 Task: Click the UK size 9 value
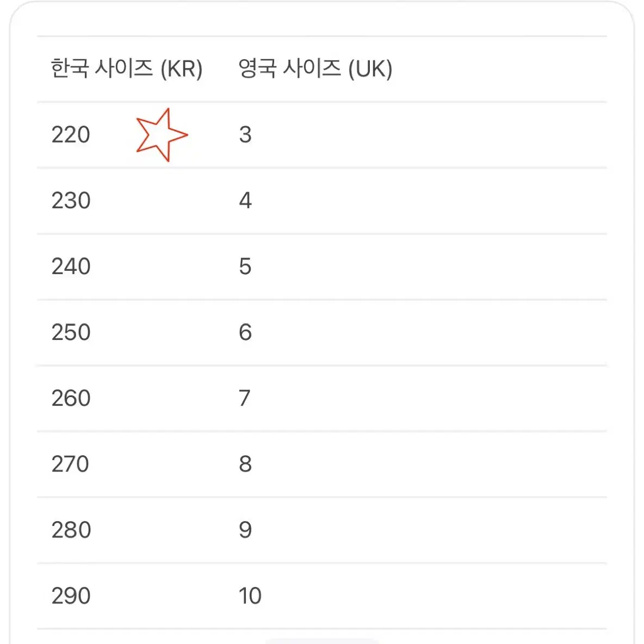(245, 530)
